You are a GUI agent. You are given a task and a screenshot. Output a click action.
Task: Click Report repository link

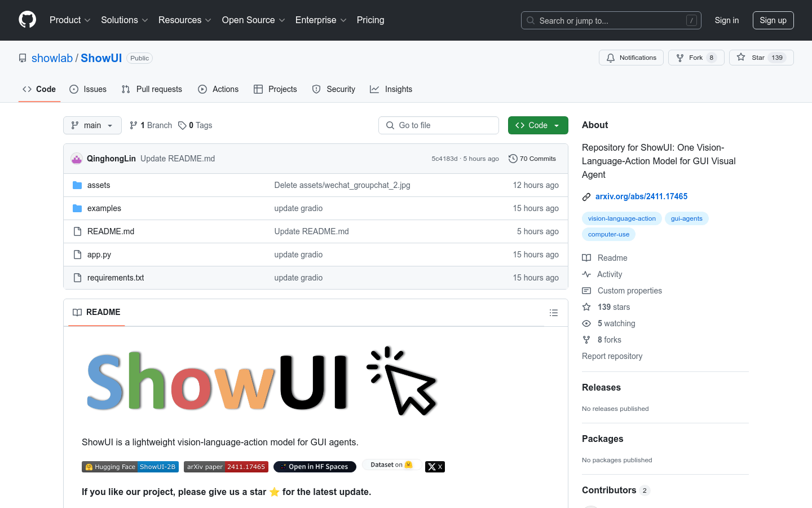(612, 356)
